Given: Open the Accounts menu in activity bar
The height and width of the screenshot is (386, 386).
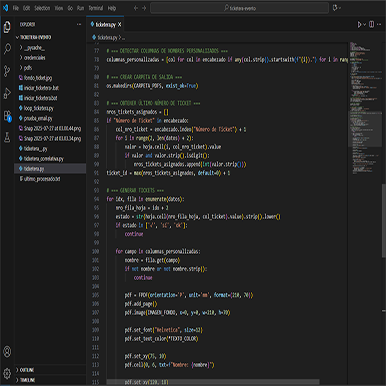Looking at the screenshot, I should (x=7, y=351).
